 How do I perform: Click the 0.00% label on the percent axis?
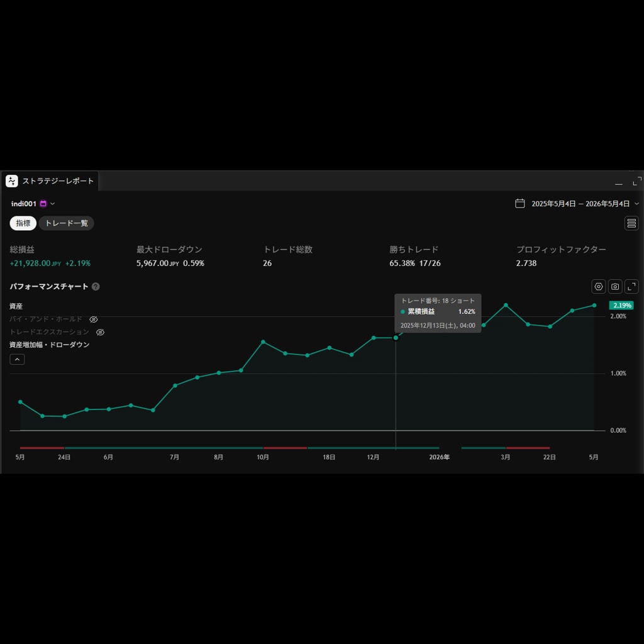(618, 431)
